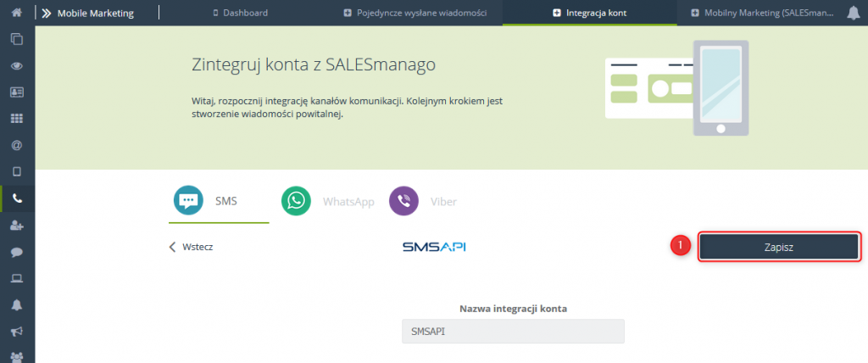Click the Zintegruj konta z SALESmanago heading
868x363 pixels.
(314, 64)
